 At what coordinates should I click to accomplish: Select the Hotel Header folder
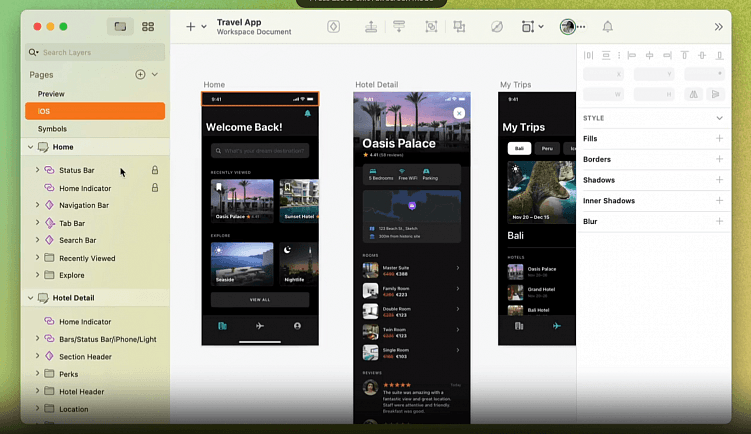coord(95,392)
